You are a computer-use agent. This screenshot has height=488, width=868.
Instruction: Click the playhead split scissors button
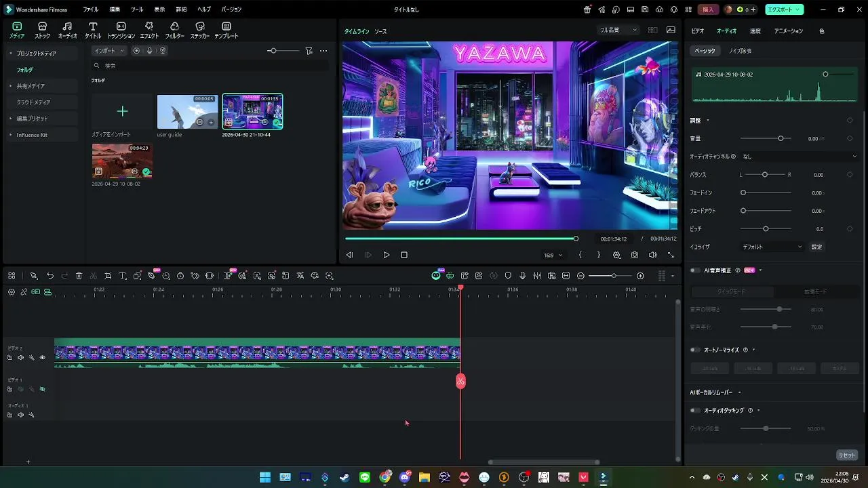pos(460,382)
